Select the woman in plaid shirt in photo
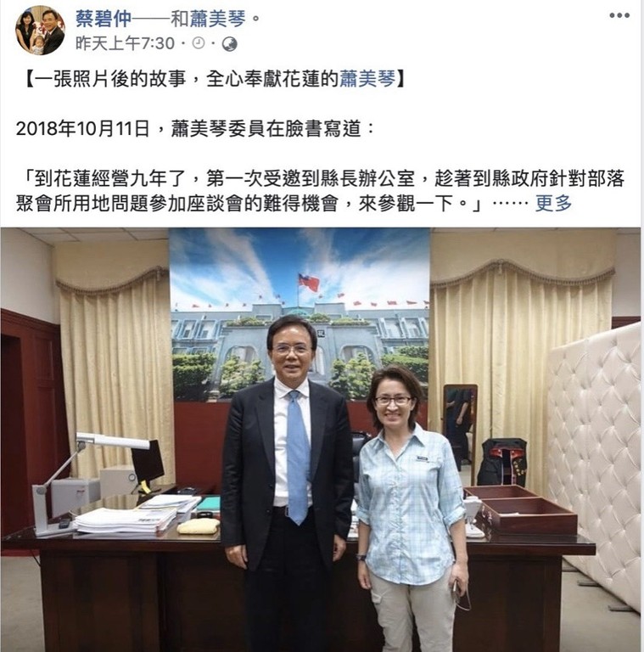Viewport: 644px width, 652px height. click(x=412, y=509)
